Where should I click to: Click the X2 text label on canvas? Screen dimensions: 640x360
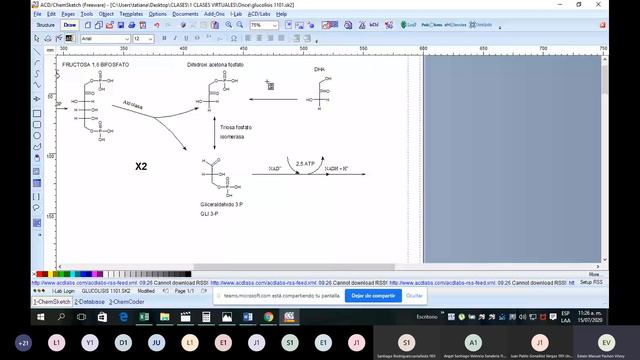tap(141, 167)
